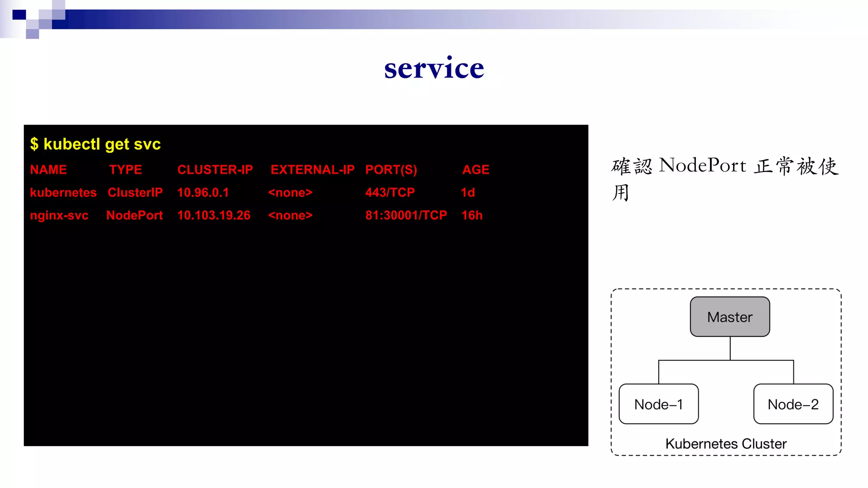Click the ClusterIP type entry
Screen dimensions: 868x488
[135, 192]
